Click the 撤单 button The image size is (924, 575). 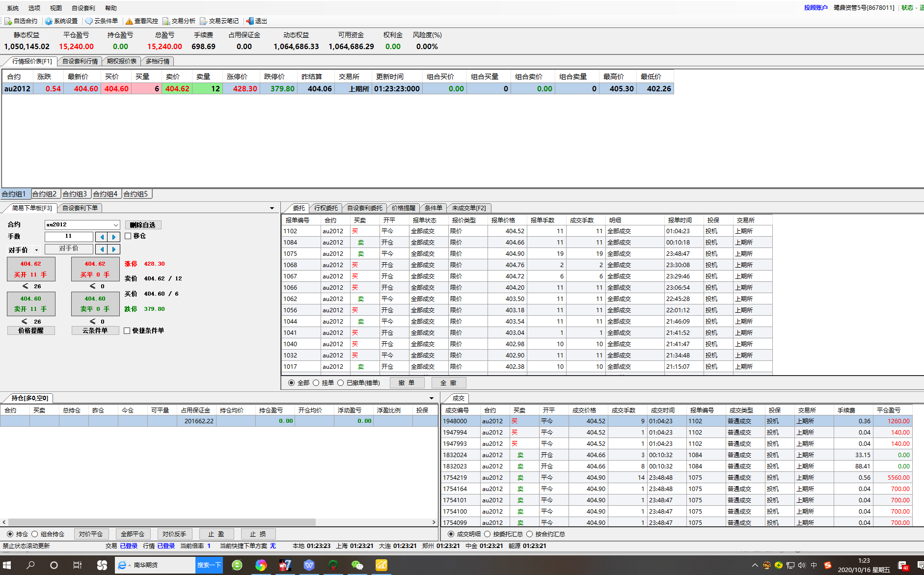(x=407, y=383)
